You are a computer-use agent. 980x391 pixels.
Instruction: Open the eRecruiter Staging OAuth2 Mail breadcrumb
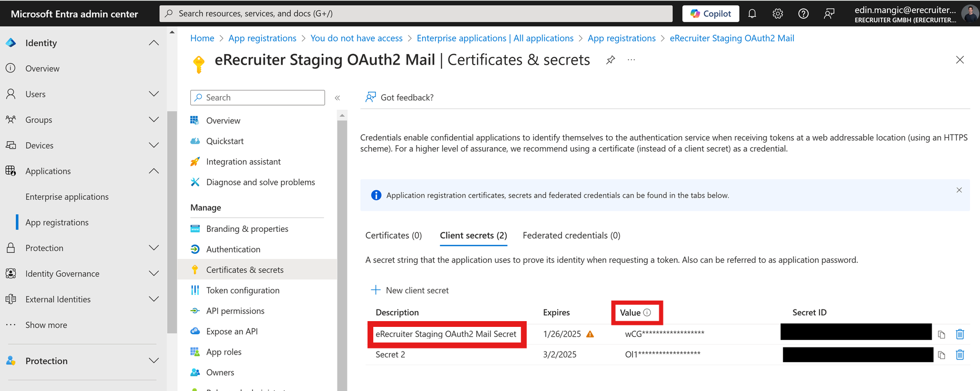(732, 38)
